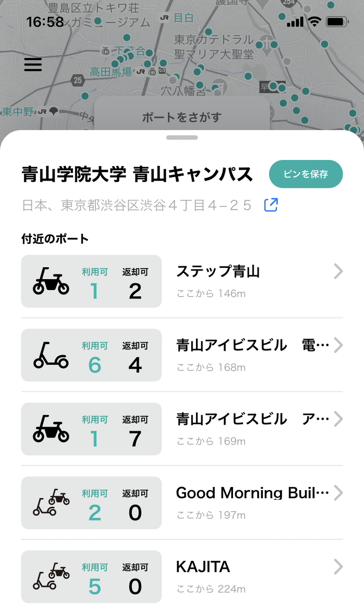Grab the bottom sheet handle
This screenshot has height=607, width=364.
coord(182,138)
